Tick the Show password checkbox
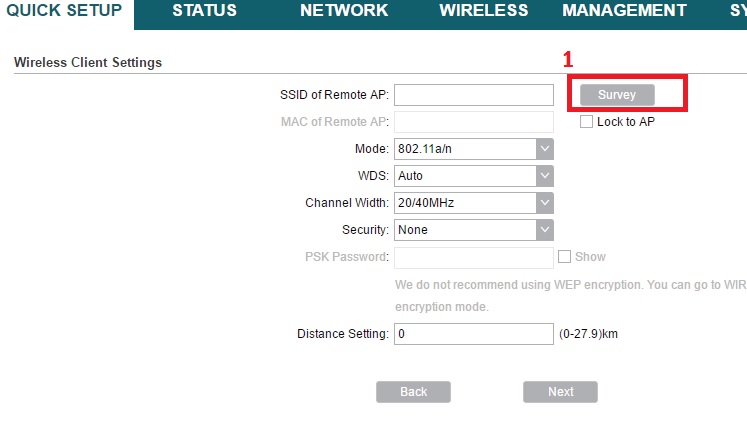The width and height of the screenshot is (747, 442). click(564, 257)
